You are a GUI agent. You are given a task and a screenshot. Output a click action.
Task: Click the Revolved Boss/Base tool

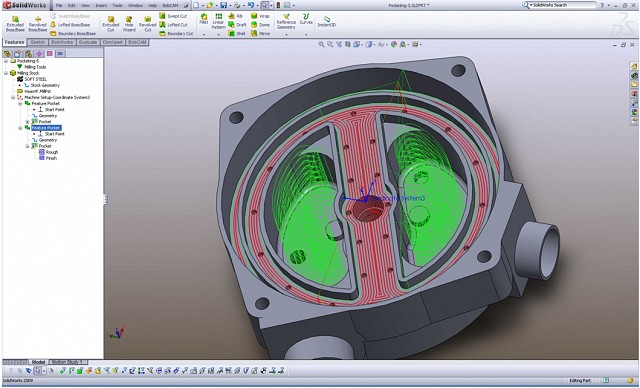click(x=38, y=24)
